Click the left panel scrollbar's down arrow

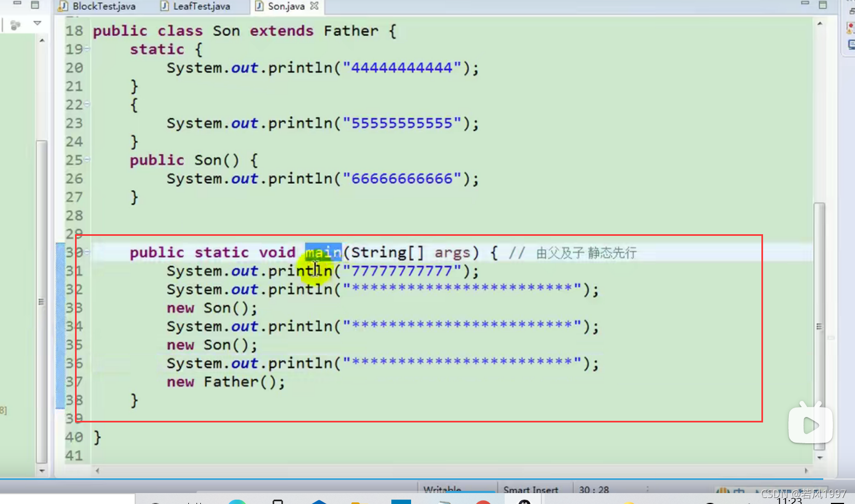coord(42,470)
